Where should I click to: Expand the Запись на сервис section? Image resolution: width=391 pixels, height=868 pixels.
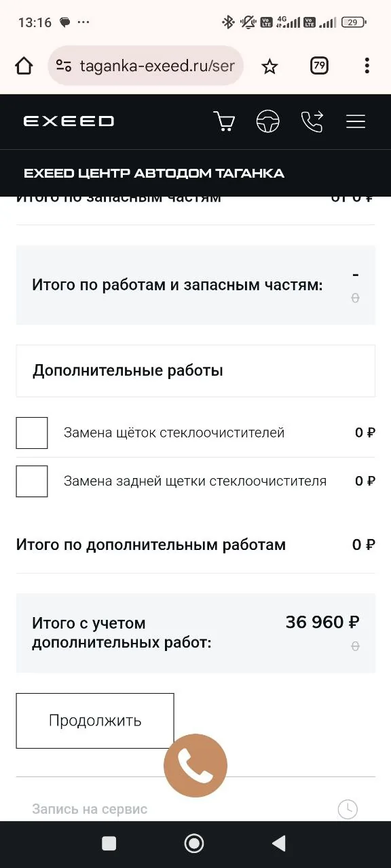(x=195, y=808)
